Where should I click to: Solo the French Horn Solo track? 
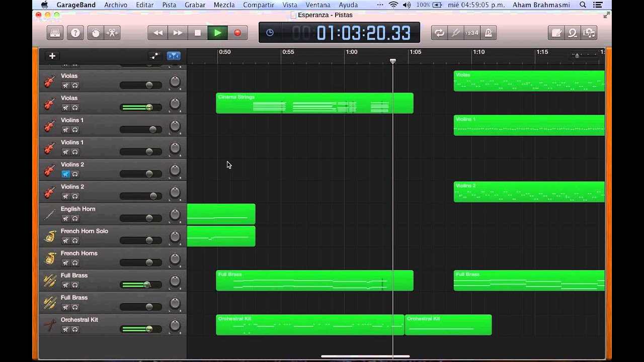pyautogui.click(x=75, y=241)
